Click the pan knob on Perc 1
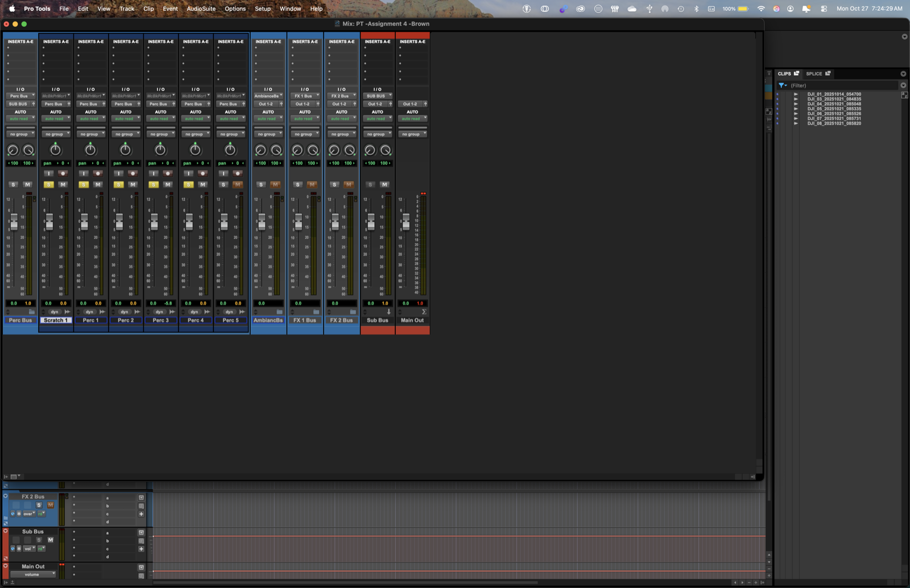The image size is (910, 588). tap(90, 150)
